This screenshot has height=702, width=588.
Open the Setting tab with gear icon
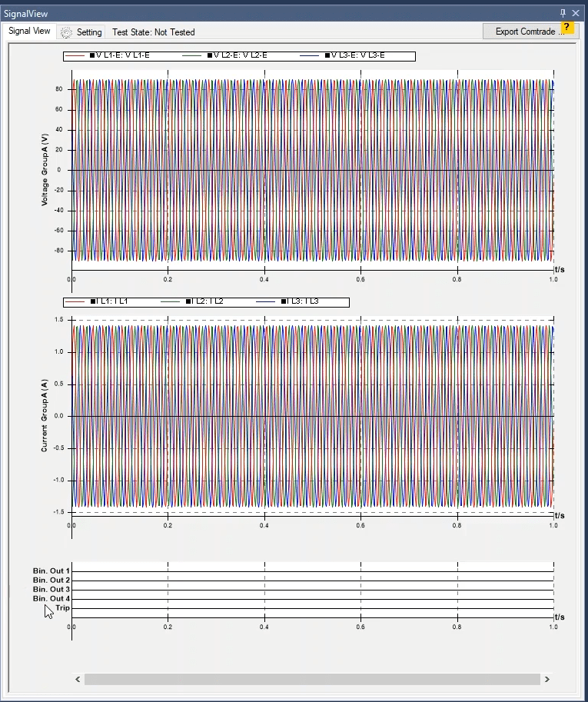tap(81, 32)
